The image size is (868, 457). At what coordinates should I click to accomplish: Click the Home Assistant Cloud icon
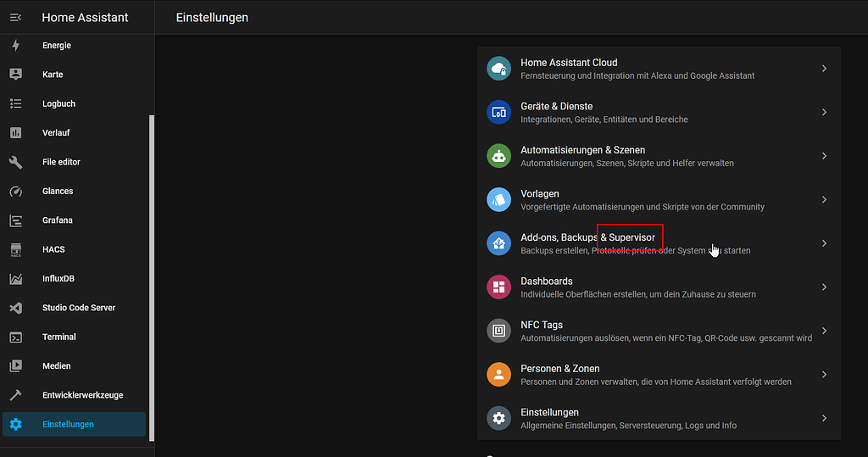tap(498, 69)
